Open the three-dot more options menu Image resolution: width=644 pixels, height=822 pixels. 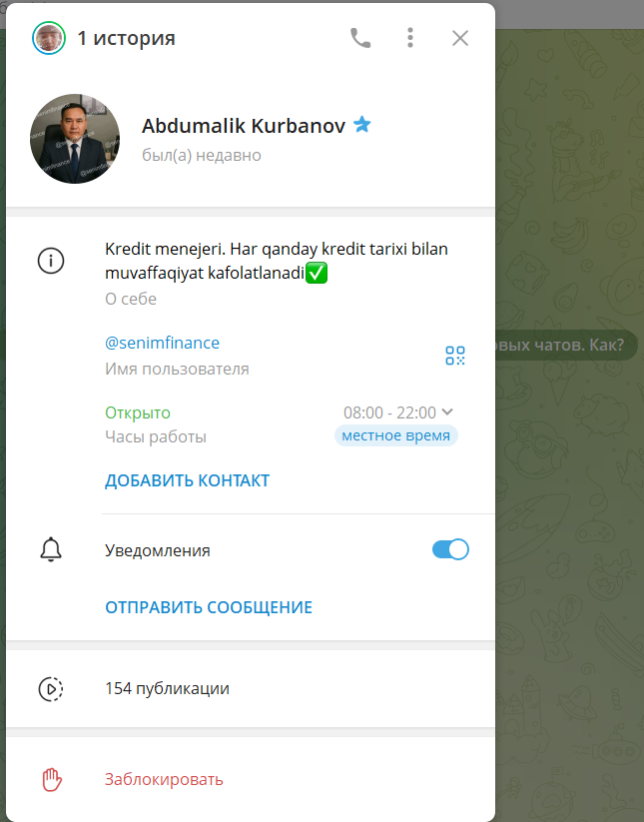410,38
